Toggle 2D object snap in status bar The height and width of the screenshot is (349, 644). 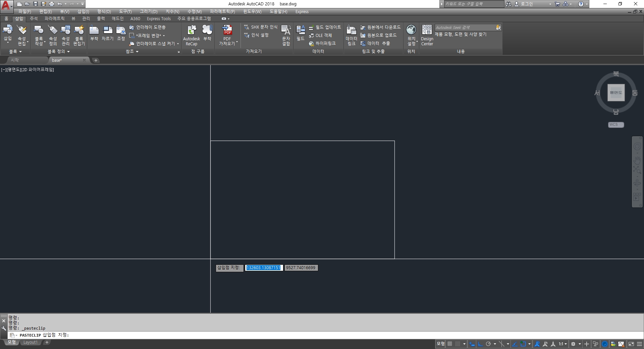pyautogui.click(x=523, y=344)
